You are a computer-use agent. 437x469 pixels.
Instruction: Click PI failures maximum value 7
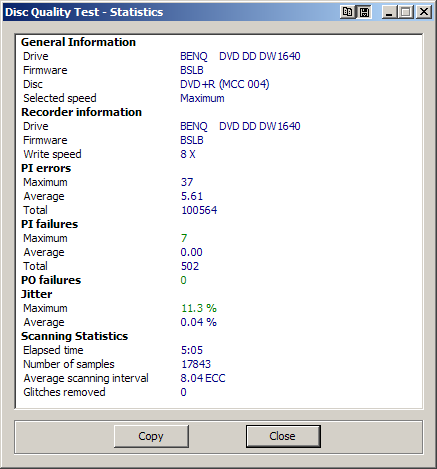pos(184,238)
